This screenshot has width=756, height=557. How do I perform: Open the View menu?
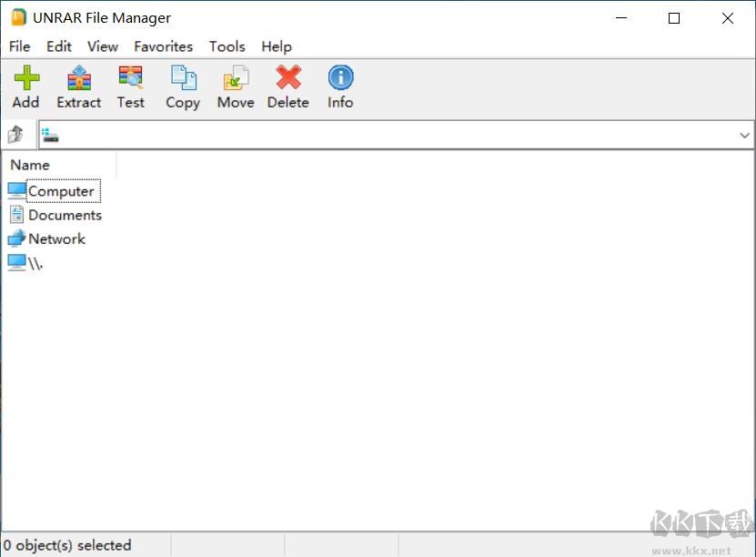coord(103,46)
